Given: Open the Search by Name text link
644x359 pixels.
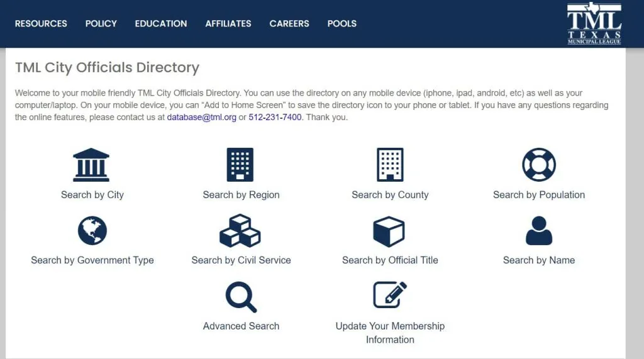Looking at the screenshot, I should [539, 260].
